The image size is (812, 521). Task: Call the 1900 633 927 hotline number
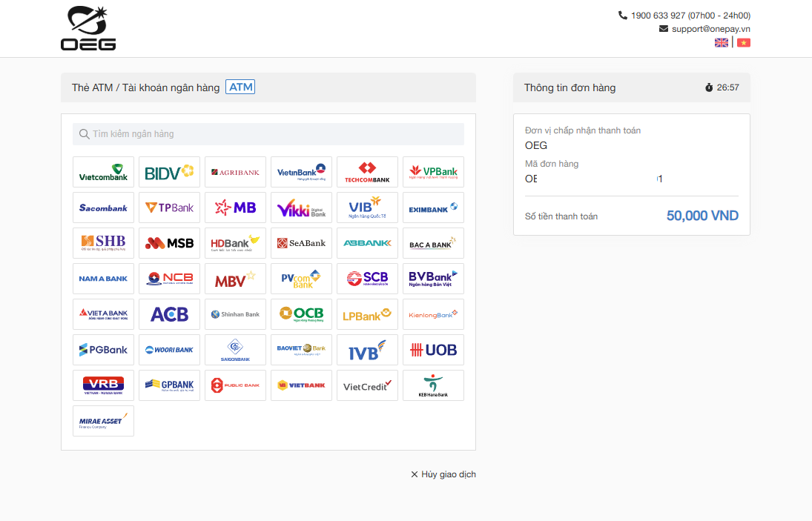click(x=658, y=16)
